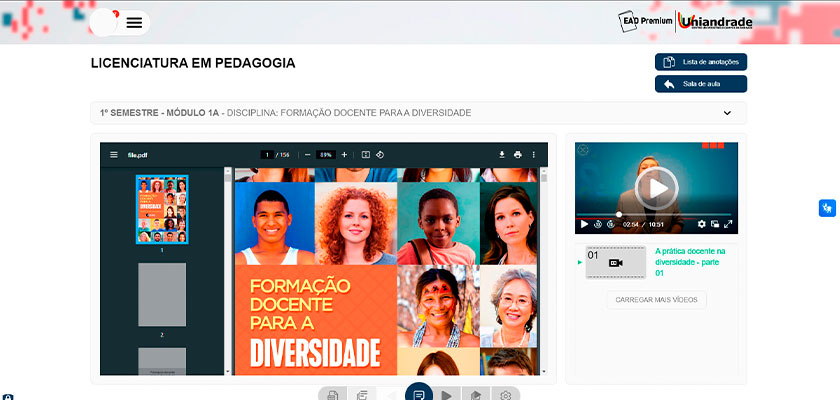Click the PDF page number field
This screenshot has height=400, width=840.
click(267, 155)
